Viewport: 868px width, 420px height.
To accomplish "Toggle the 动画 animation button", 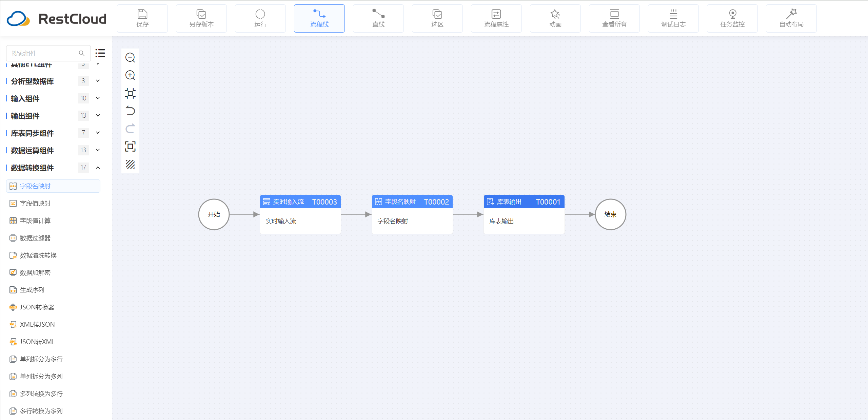I will [x=555, y=19].
